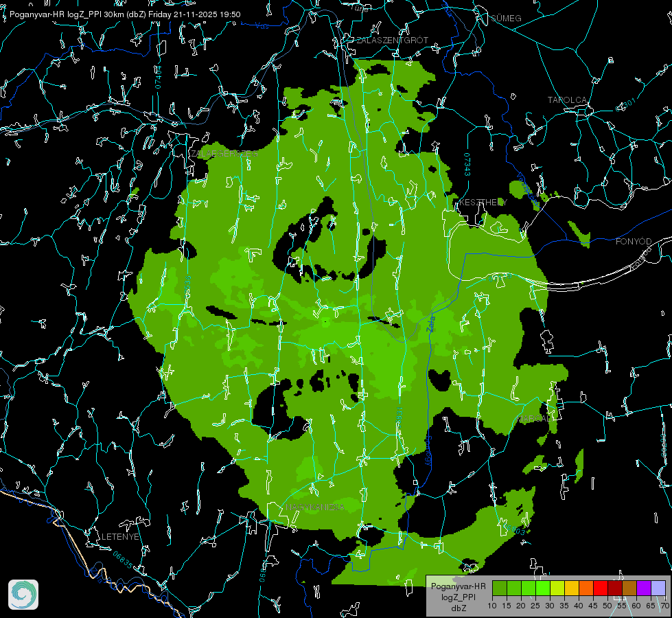
Task: Click the KESZTHELY town label
Action: (483, 202)
